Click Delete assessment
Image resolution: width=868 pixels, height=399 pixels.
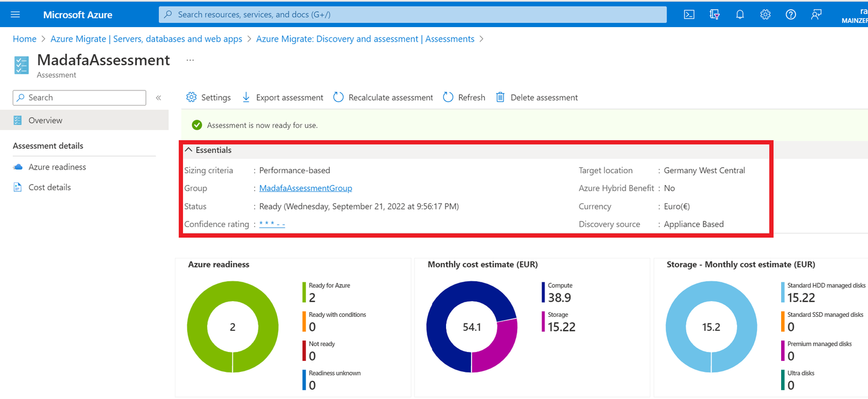click(x=537, y=97)
